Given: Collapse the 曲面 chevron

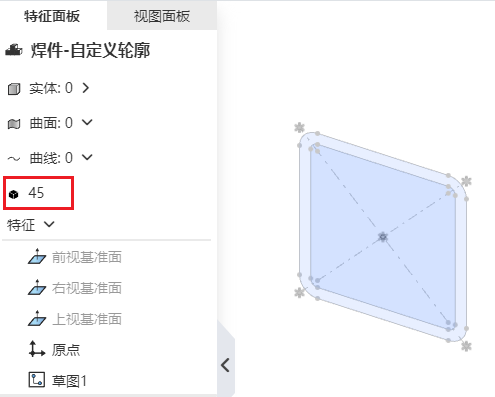Looking at the screenshot, I should 87,122.
